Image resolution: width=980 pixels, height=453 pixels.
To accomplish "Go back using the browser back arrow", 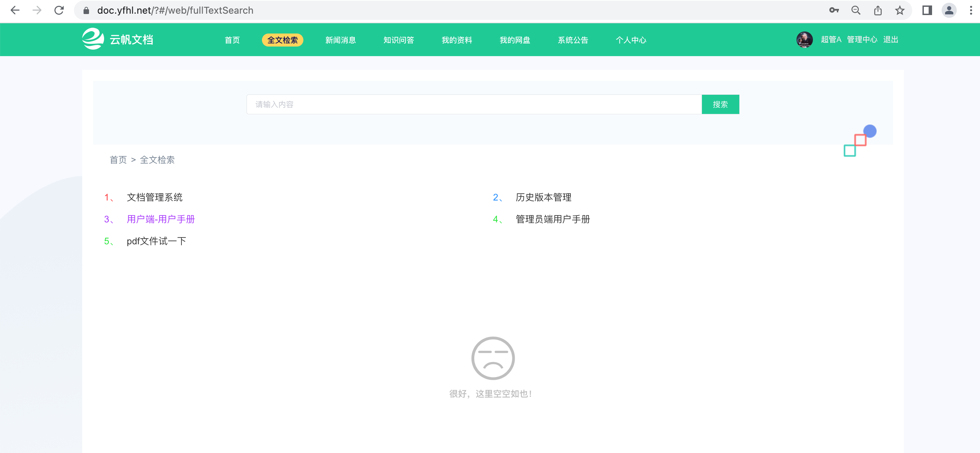I will [15, 10].
